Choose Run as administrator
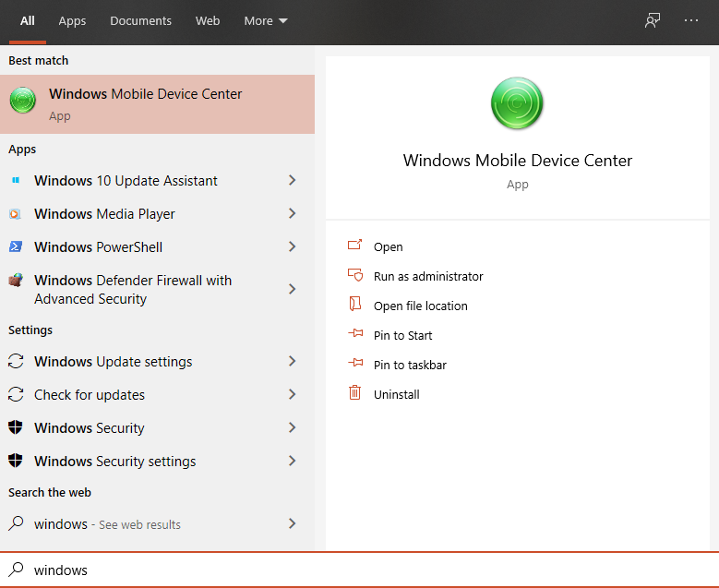The width and height of the screenshot is (719, 588). pyautogui.click(x=427, y=276)
